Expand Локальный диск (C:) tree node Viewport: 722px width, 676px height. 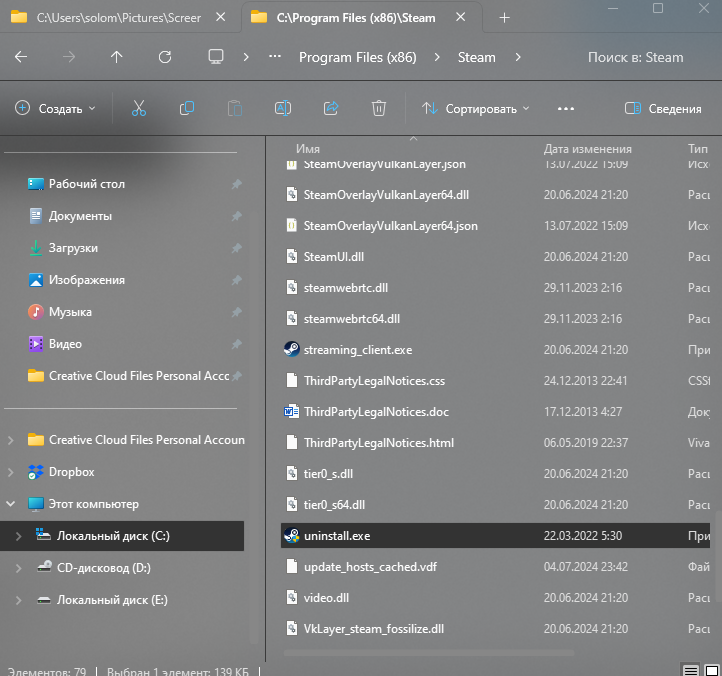[x=18, y=536]
